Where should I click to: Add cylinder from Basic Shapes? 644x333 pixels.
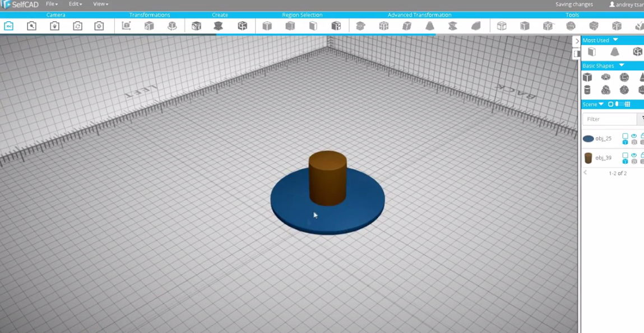tap(587, 90)
